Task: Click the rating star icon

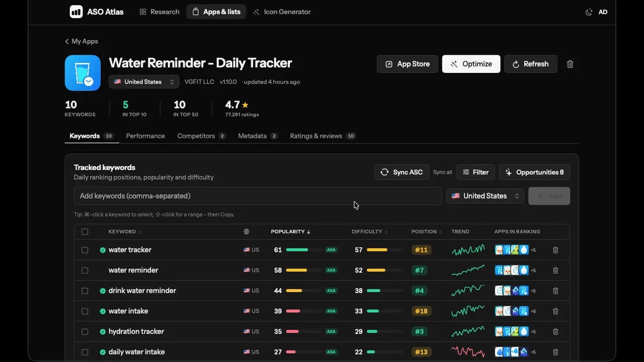Action: (x=245, y=105)
